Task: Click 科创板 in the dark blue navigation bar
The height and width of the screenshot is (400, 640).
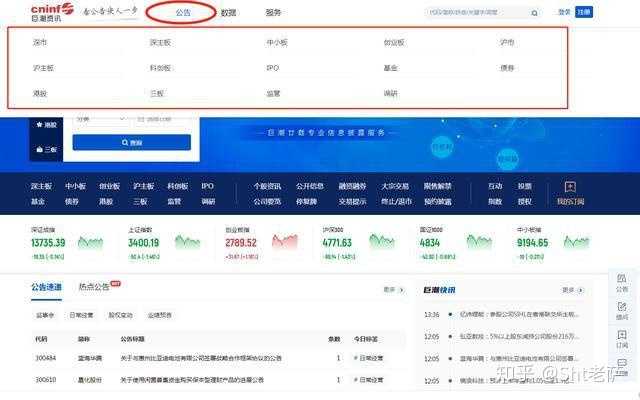Action: click(178, 186)
